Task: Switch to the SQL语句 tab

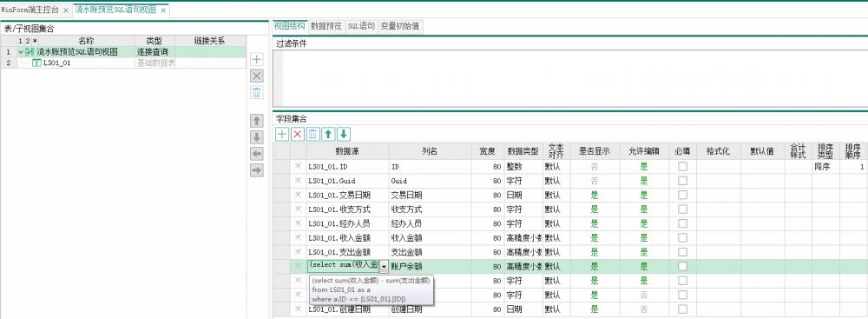Action: pyautogui.click(x=361, y=26)
